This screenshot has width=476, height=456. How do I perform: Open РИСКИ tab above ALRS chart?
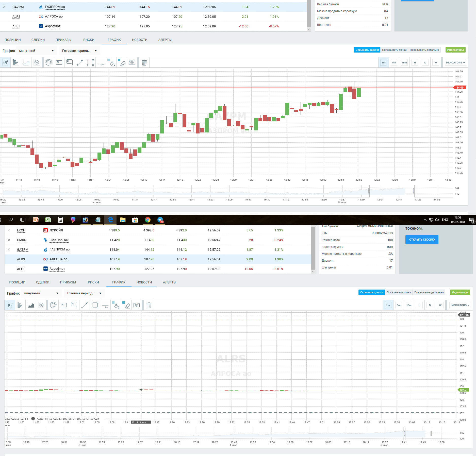point(93,282)
